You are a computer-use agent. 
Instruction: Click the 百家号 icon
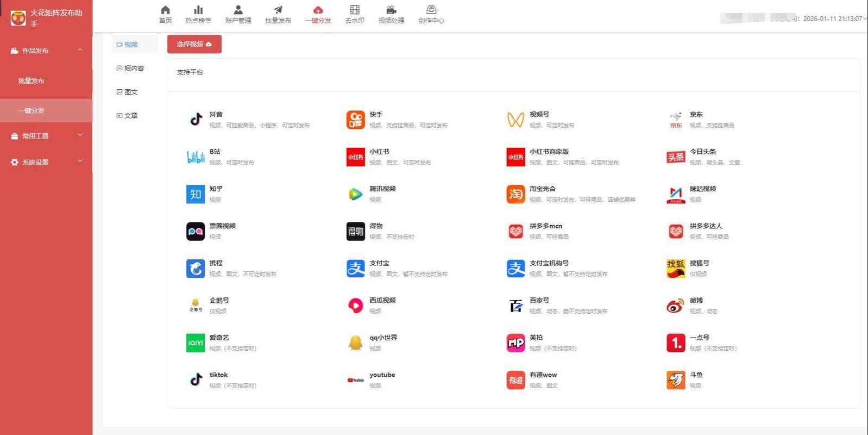pyautogui.click(x=515, y=306)
